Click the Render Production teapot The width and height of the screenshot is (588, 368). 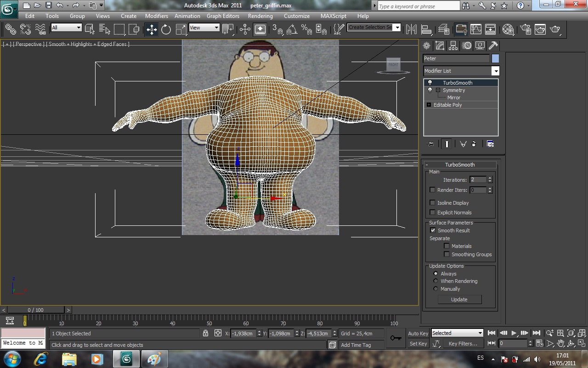click(555, 29)
